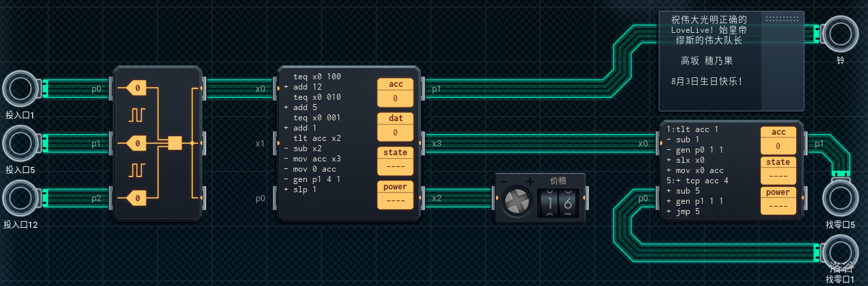Click the dat register box
Viewport: 868px width, 286px height.
click(x=396, y=126)
